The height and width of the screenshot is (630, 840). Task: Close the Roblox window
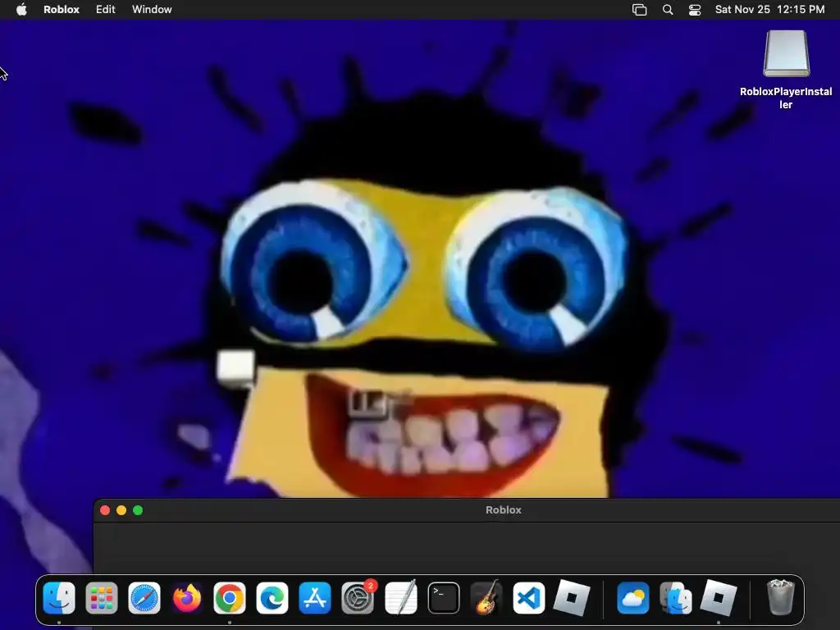[x=105, y=510]
